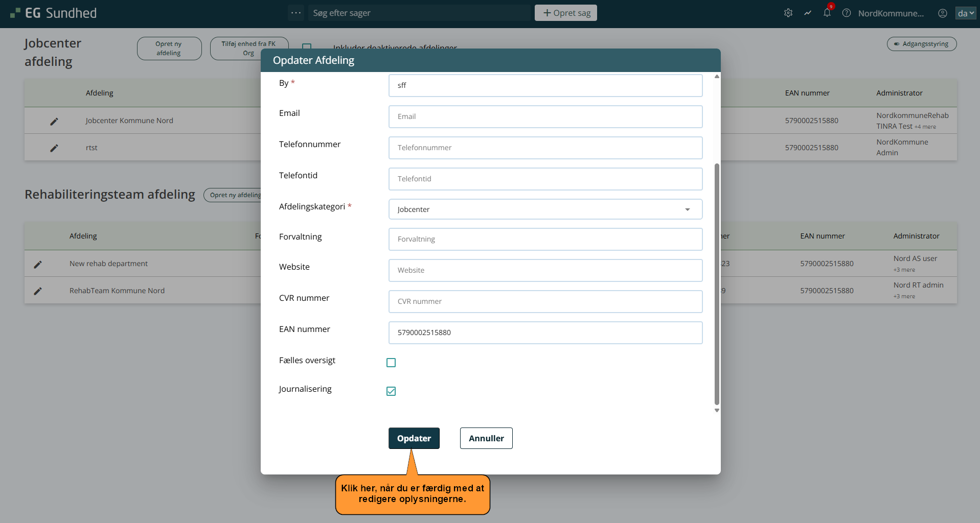Open the three-dots menu beside search
Viewport: 980px width, 523px height.
295,13
